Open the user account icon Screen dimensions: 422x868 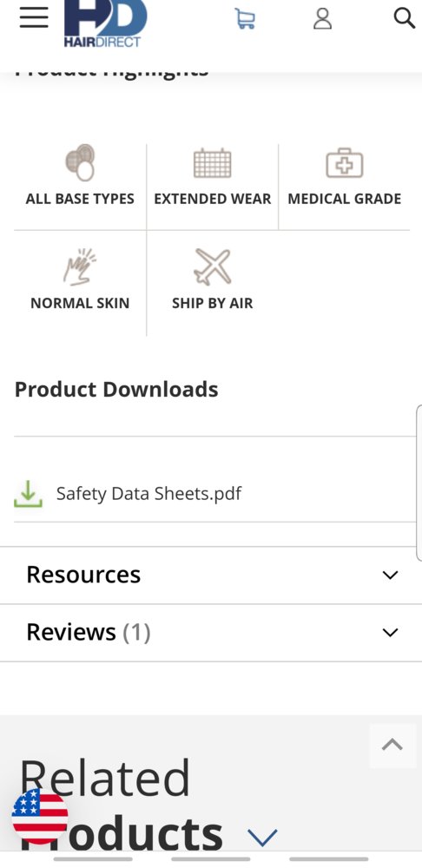click(x=322, y=18)
